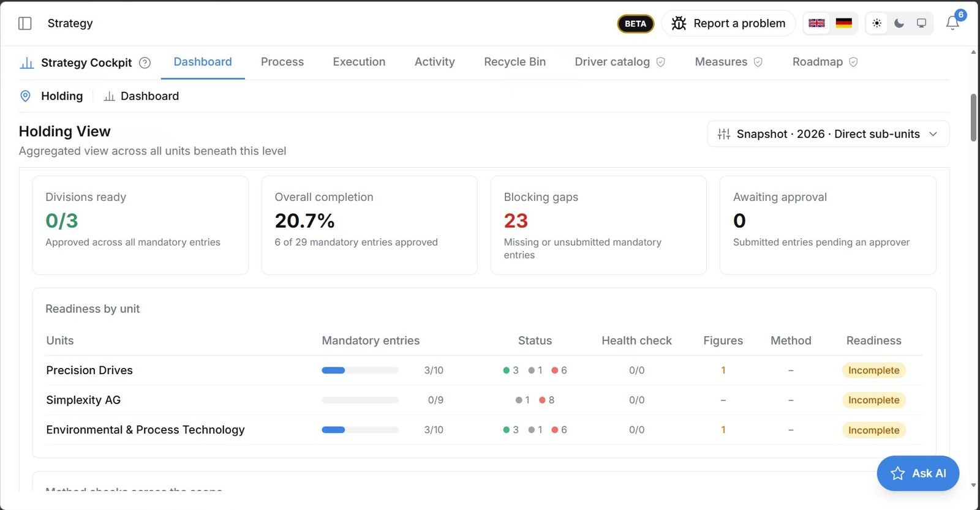Viewport: 980px width, 510px height.
Task: Click the Overall completion 20.7% value
Action: tap(304, 220)
